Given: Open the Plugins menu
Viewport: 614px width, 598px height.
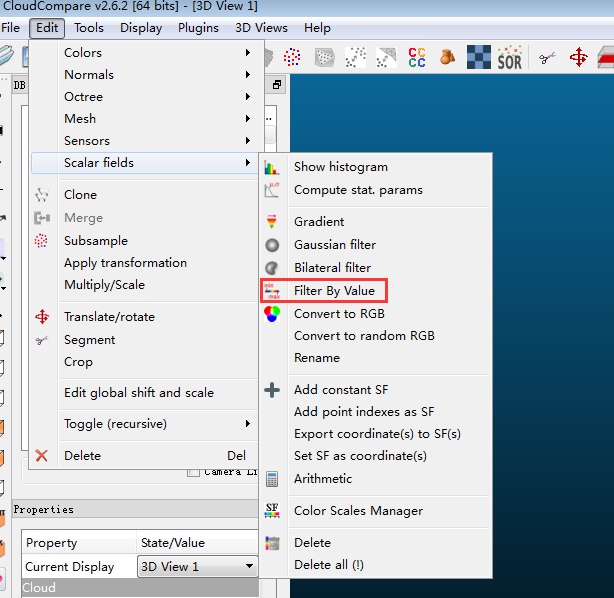Looking at the screenshot, I should 198,28.
